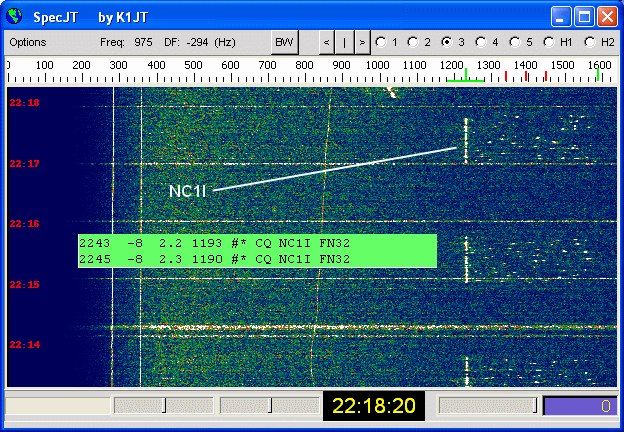This screenshot has width=624, height=432.
Task: Click the blue field showing 0
Action: 580,406
